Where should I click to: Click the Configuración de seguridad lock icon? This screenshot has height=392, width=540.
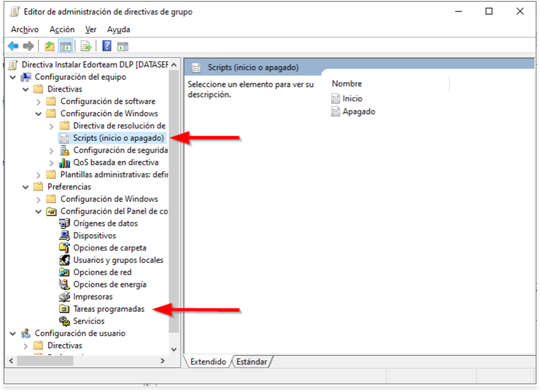64,150
